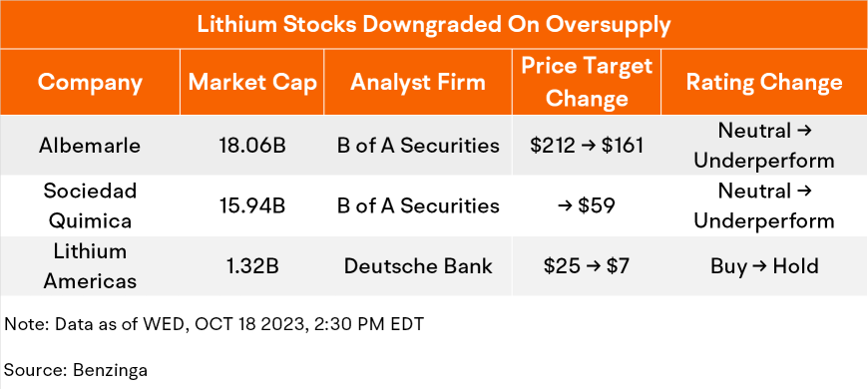The height and width of the screenshot is (389, 868).
Task: Select the Buy → Hold rating cell
Action: tap(764, 266)
